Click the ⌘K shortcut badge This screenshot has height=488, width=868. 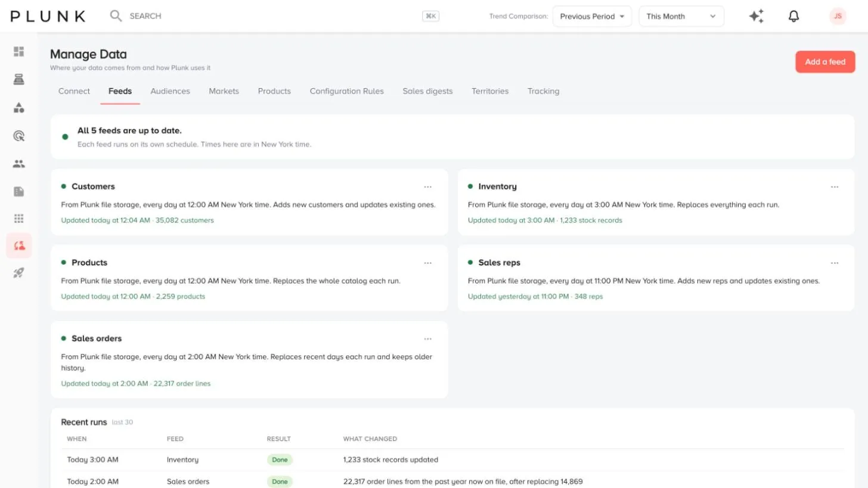coord(430,16)
